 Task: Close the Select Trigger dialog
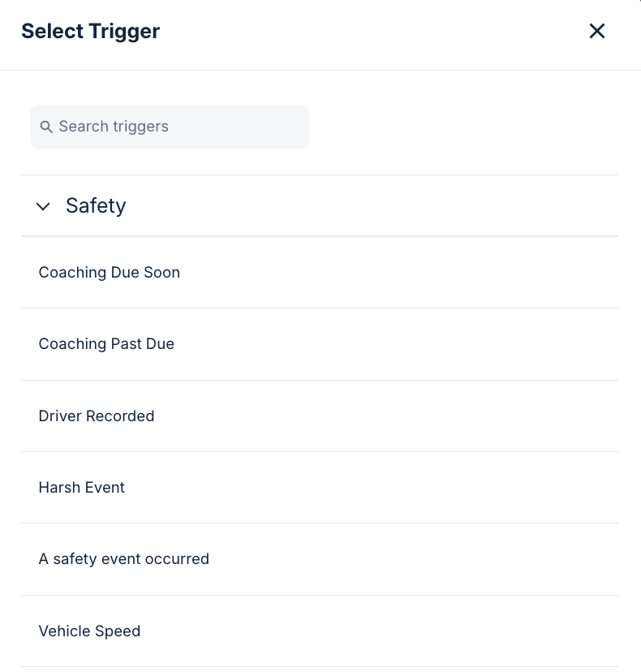click(597, 31)
